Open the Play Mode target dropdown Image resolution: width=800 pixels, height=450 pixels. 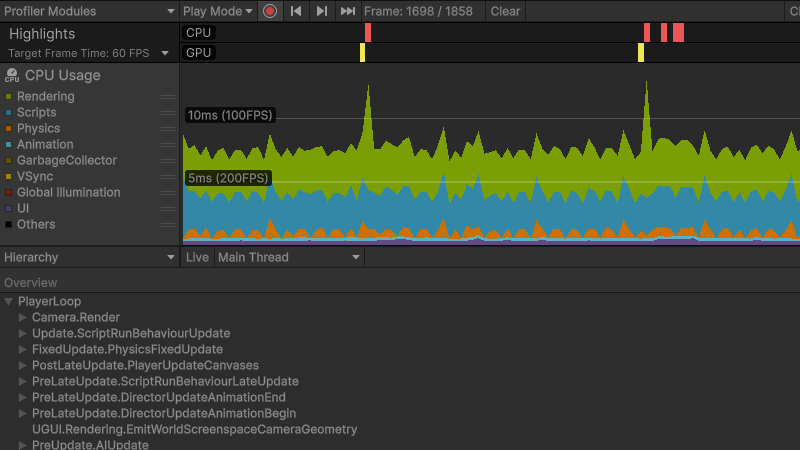[x=218, y=11]
